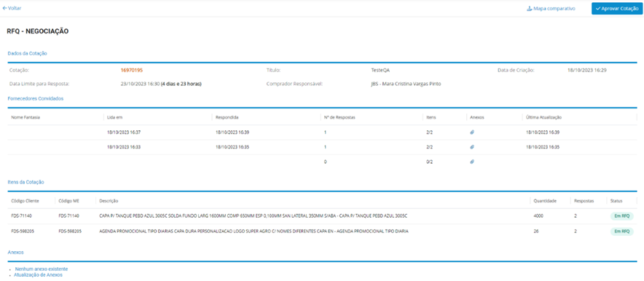The height and width of the screenshot is (281, 644).
Task: Click Em RFQ status badge for FDS-71140
Action: pyautogui.click(x=621, y=215)
